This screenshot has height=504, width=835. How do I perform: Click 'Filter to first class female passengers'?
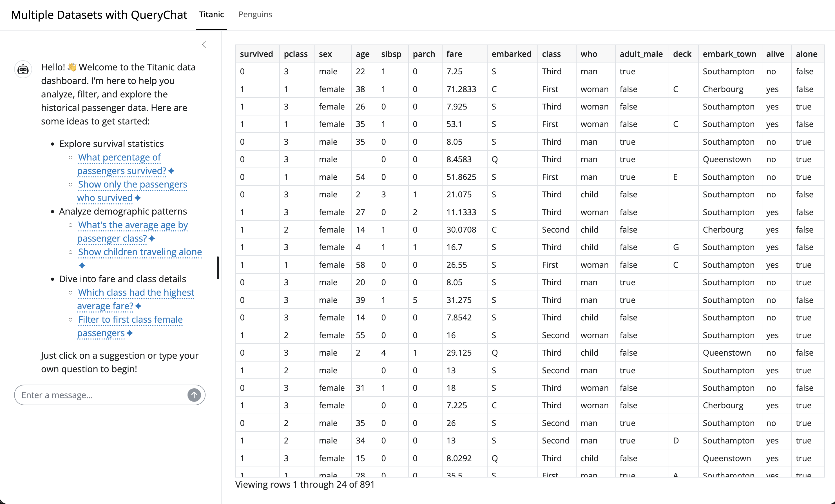130,326
